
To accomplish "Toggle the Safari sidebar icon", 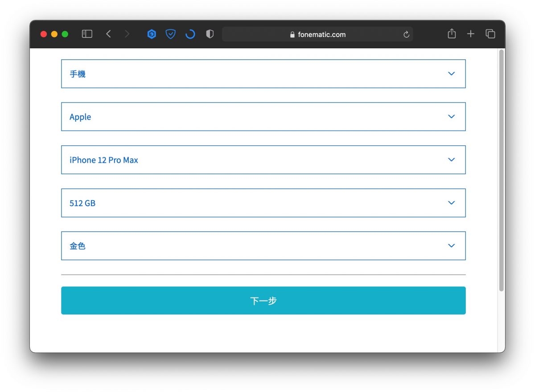I will 87,34.
